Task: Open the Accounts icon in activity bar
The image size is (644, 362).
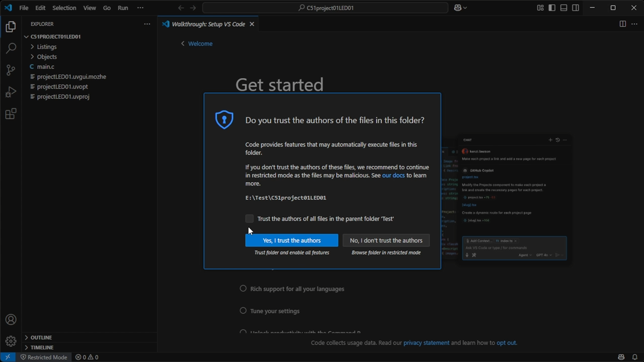Action: [11, 320]
